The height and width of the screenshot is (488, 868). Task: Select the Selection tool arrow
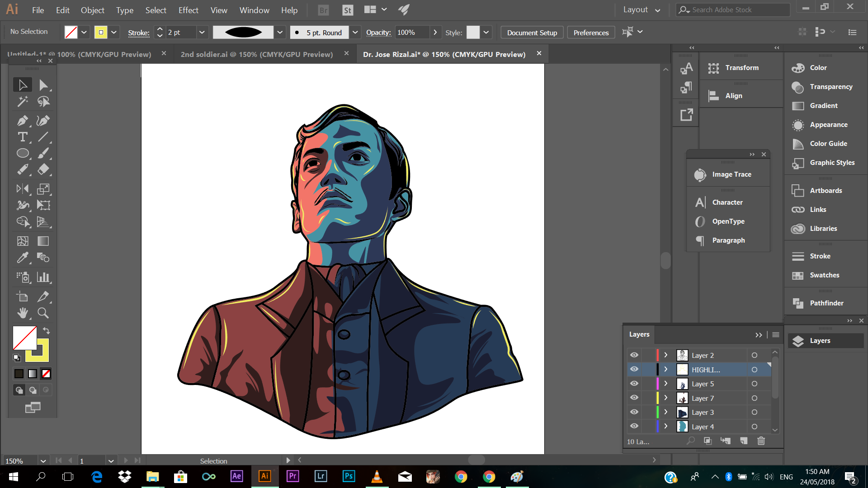pos(23,84)
